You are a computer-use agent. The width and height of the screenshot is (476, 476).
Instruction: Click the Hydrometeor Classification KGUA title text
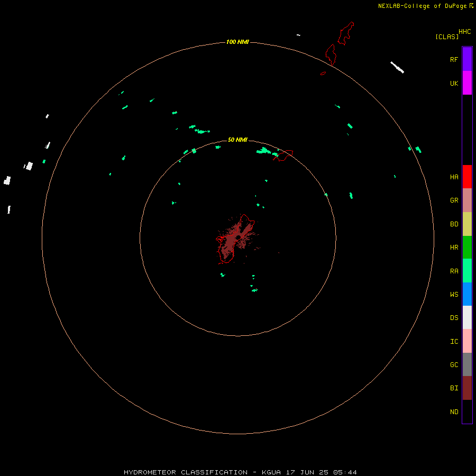tap(240, 472)
